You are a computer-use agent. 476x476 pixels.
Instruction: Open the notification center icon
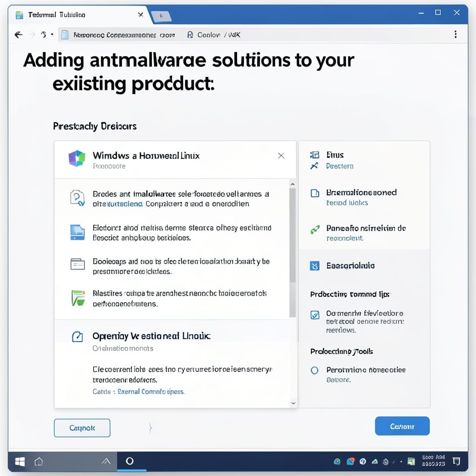coord(456,462)
